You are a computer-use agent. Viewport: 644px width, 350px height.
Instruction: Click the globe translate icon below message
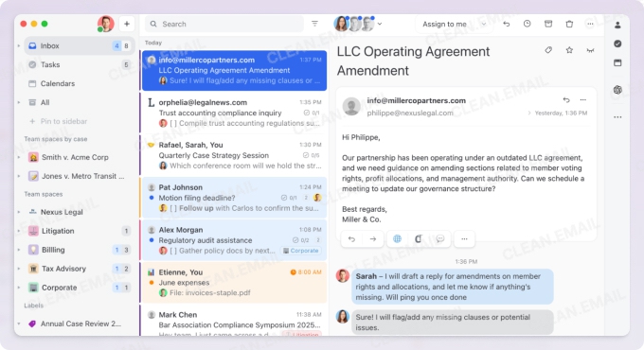[397, 238]
